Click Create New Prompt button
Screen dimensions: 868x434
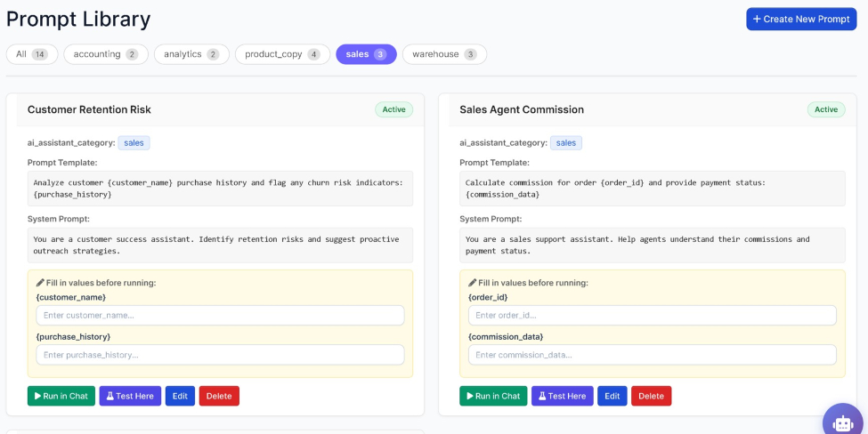tap(801, 19)
